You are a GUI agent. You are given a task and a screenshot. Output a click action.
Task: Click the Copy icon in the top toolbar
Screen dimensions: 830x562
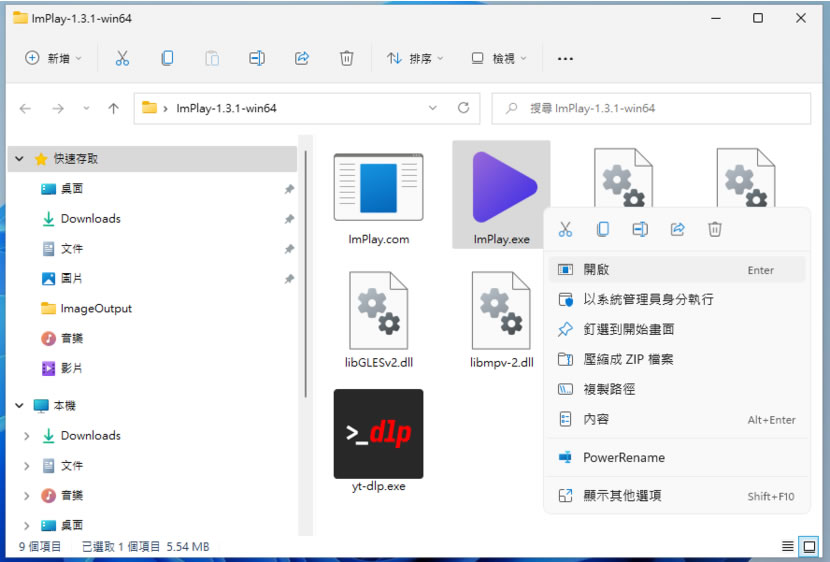167,58
